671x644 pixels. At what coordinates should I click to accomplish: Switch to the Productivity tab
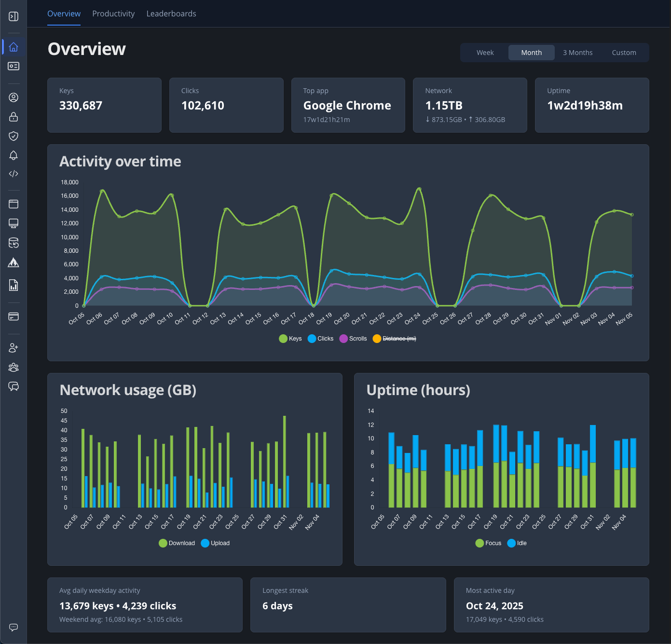pos(113,14)
